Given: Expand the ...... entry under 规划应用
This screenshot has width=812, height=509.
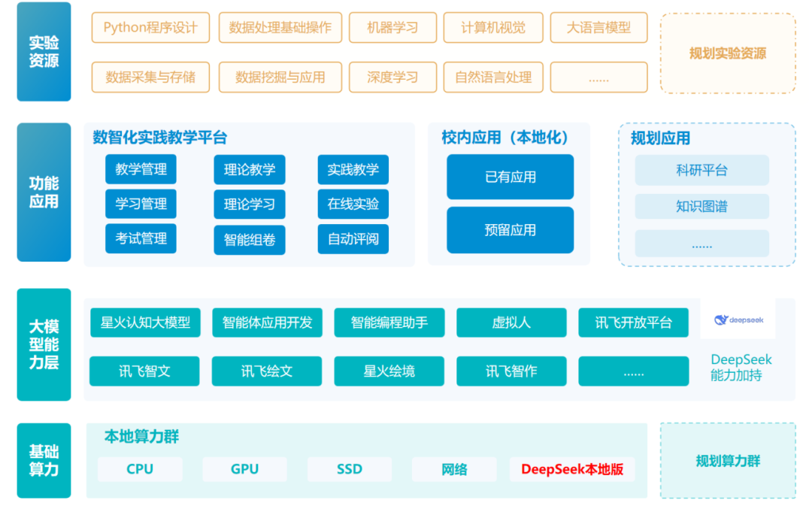Looking at the screenshot, I should (x=701, y=243).
